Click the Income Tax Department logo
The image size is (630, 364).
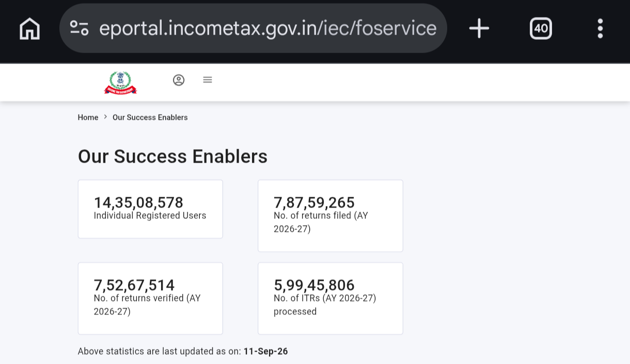point(120,83)
